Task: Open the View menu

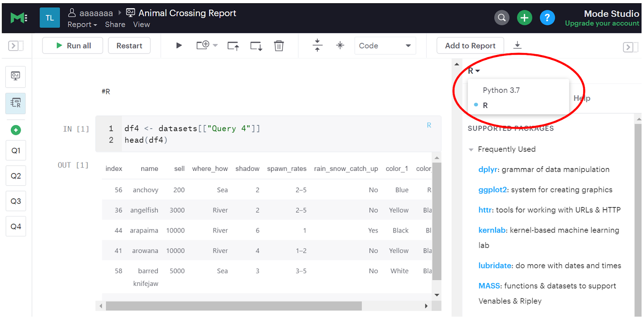Action: (x=142, y=25)
